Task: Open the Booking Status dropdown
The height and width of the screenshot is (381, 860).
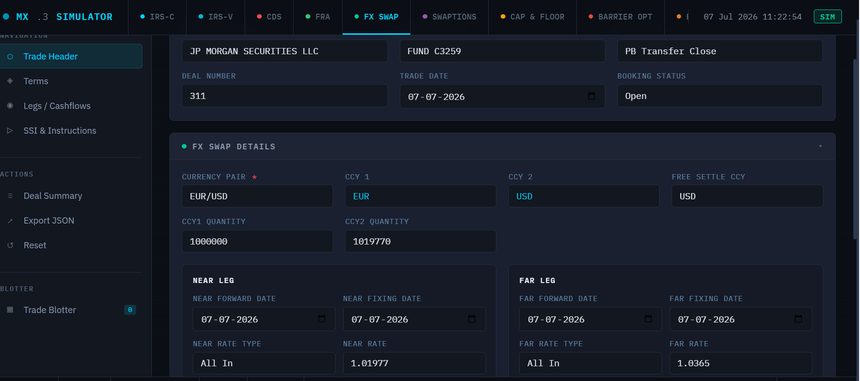Action: pyautogui.click(x=720, y=96)
